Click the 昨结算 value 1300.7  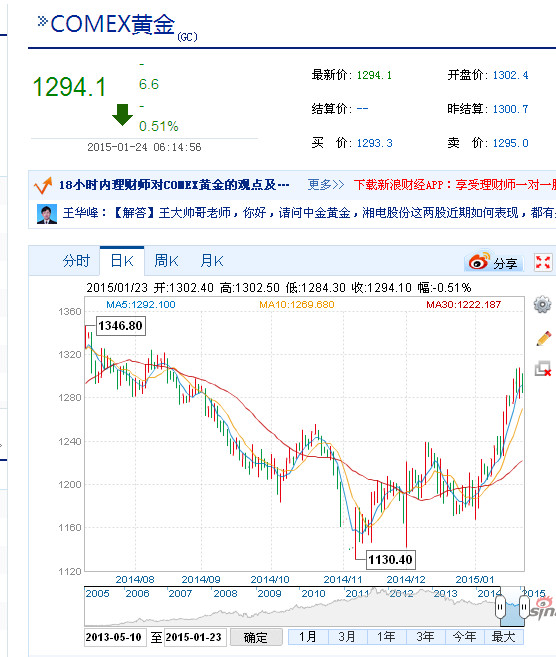[510, 109]
